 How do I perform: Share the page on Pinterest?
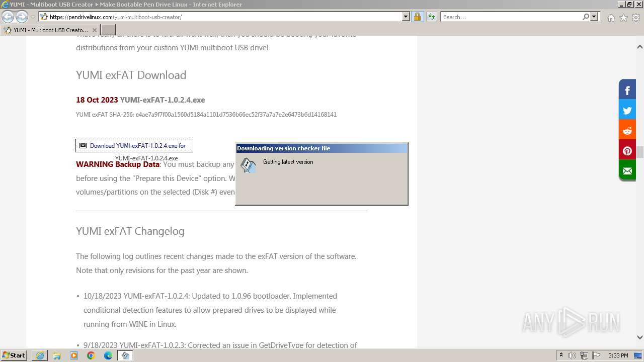[627, 151]
